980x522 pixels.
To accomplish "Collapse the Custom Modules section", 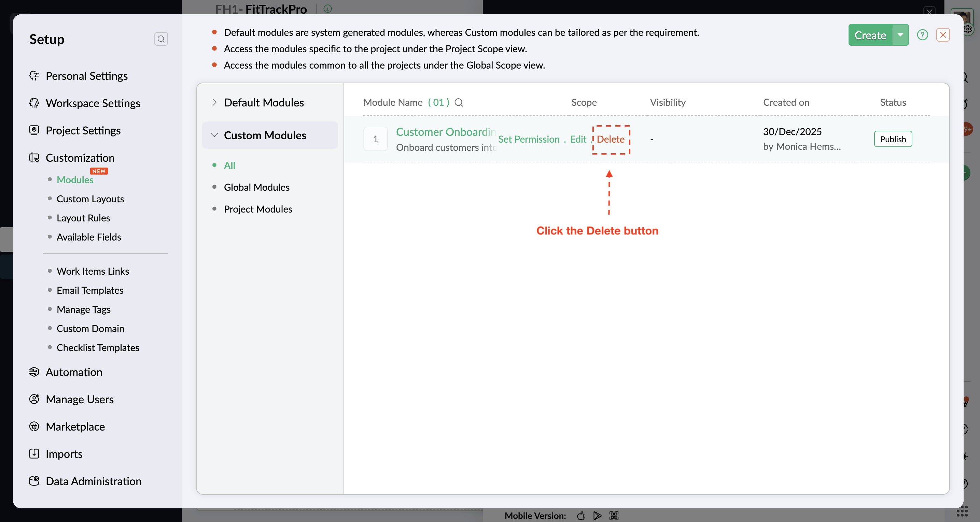I will pyautogui.click(x=214, y=135).
